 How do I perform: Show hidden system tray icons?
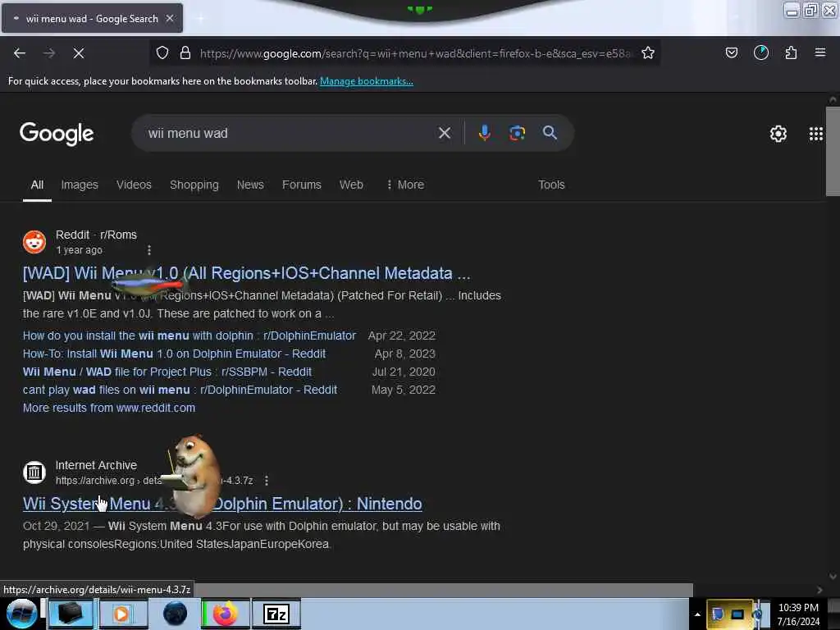click(x=697, y=614)
